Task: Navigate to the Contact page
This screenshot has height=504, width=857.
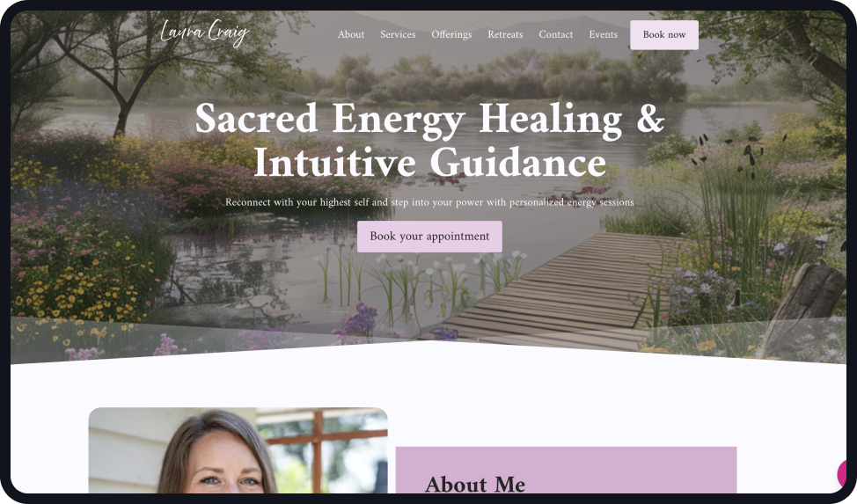Action: pos(556,34)
